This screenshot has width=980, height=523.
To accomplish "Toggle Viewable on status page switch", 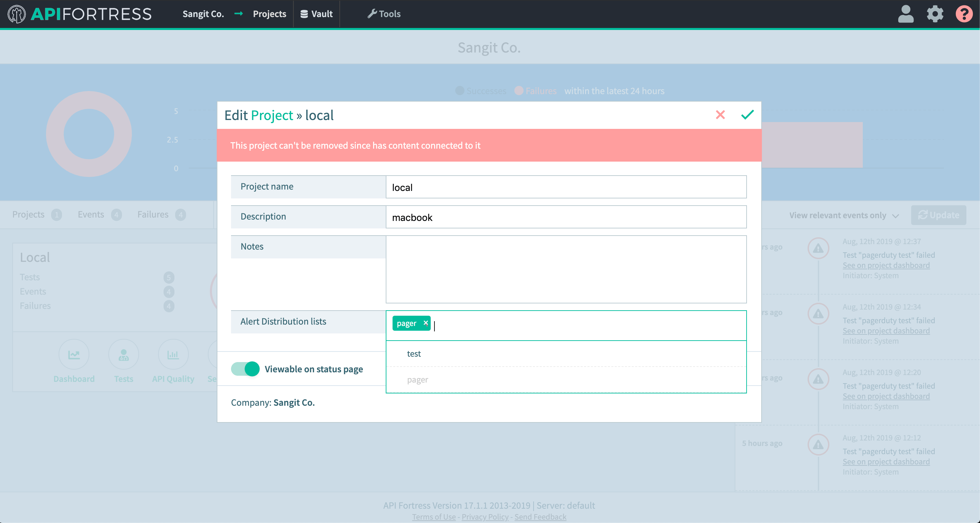I will [245, 369].
